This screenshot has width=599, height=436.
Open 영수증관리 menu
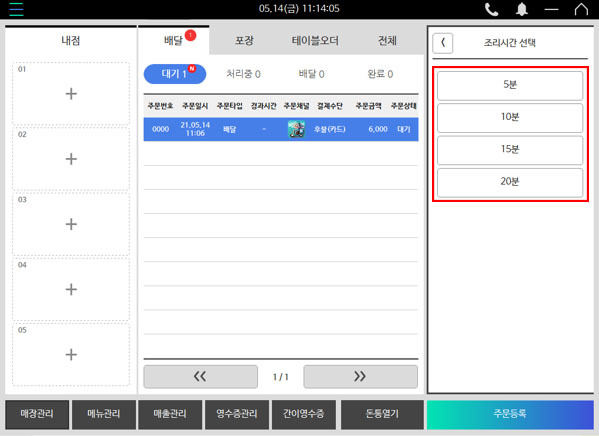[237, 414]
